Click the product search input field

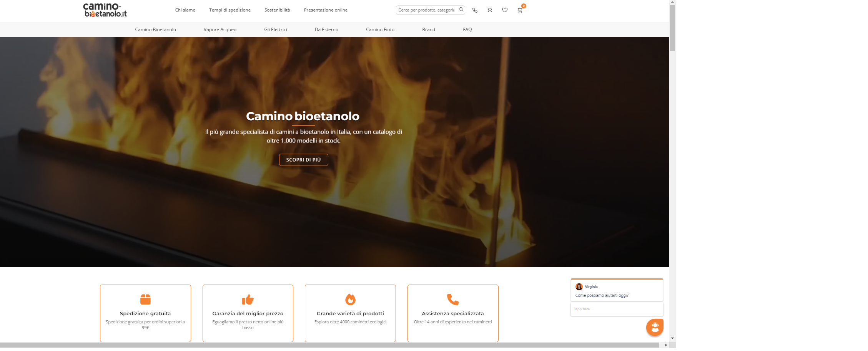tap(426, 10)
